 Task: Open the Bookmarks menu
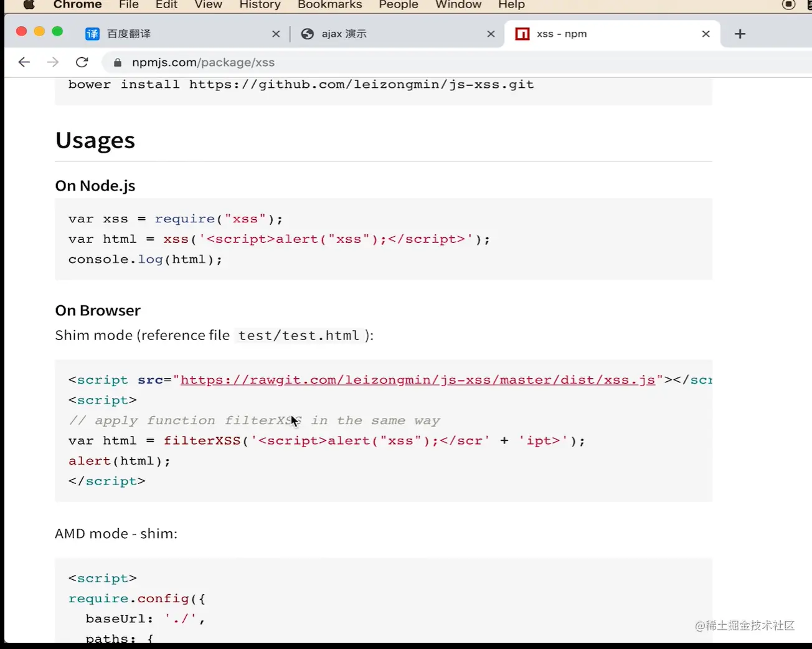[x=329, y=4]
